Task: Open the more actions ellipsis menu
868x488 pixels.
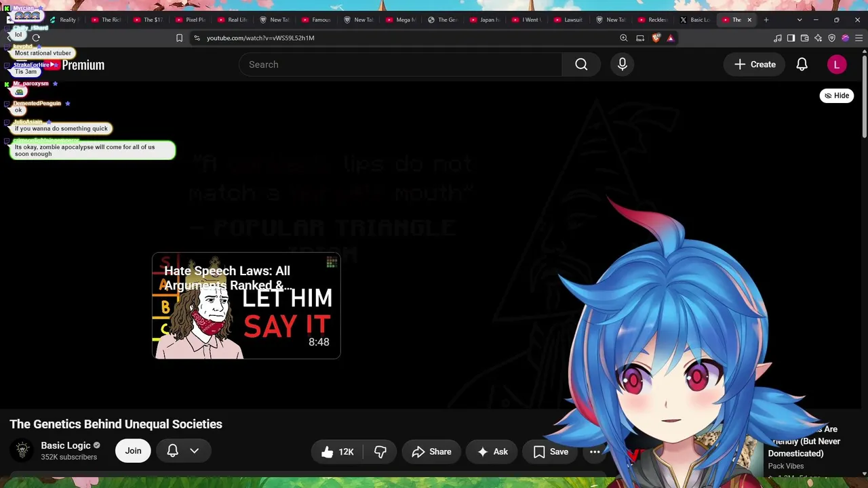Action: pos(595,452)
